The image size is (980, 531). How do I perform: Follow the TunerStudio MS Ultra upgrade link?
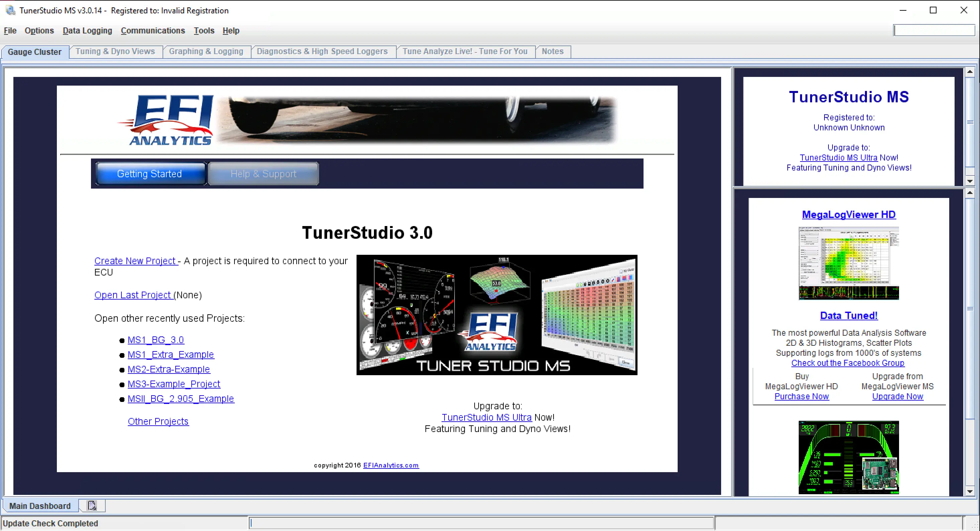point(486,417)
